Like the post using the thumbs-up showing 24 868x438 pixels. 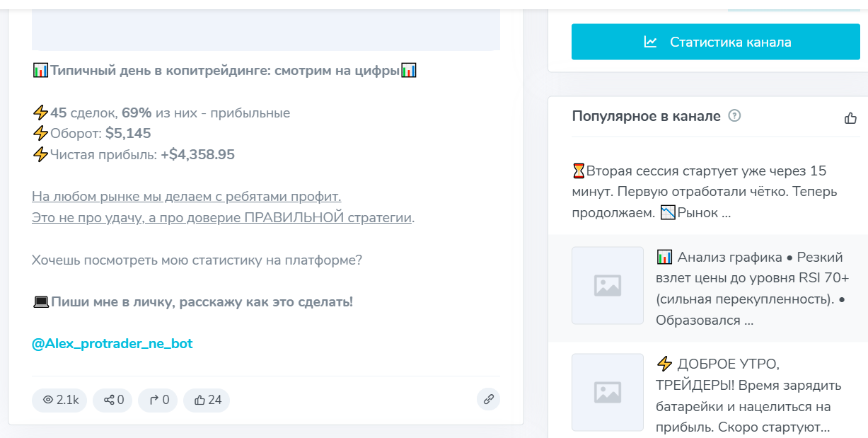(206, 400)
